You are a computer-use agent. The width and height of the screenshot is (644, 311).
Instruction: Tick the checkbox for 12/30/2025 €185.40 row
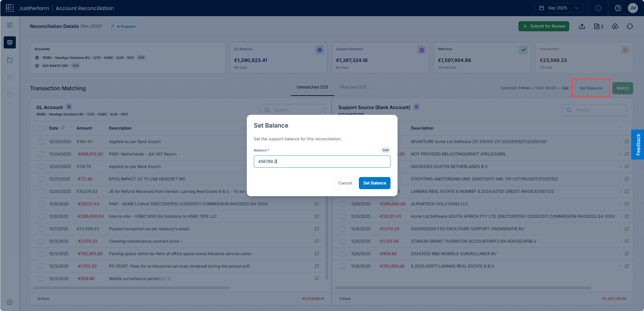tap(41, 142)
